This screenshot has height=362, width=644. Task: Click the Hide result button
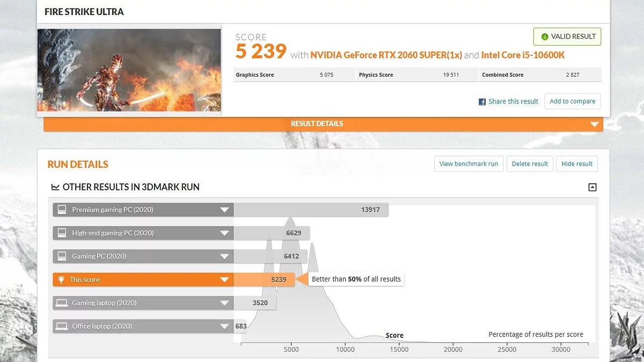tap(577, 164)
